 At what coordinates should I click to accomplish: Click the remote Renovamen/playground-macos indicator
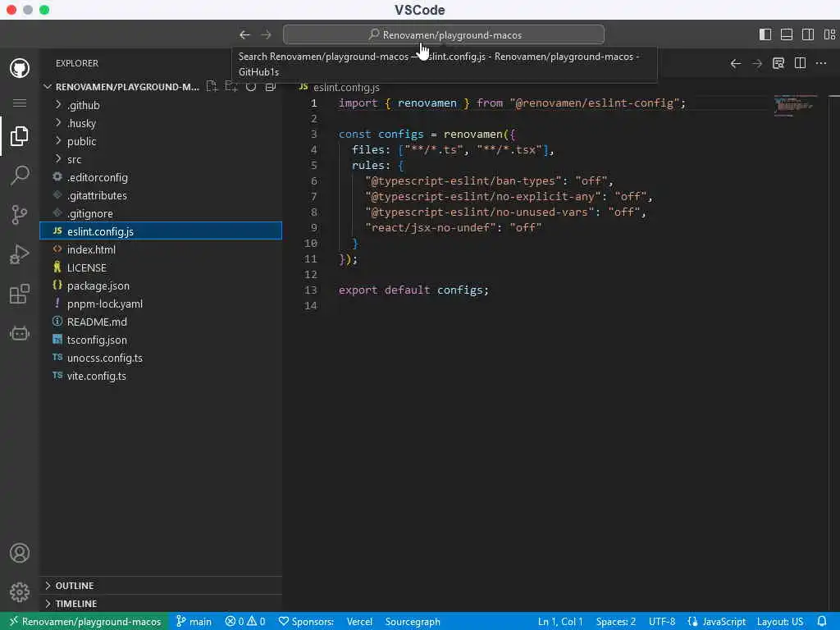pyautogui.click(x=84, y=622)
